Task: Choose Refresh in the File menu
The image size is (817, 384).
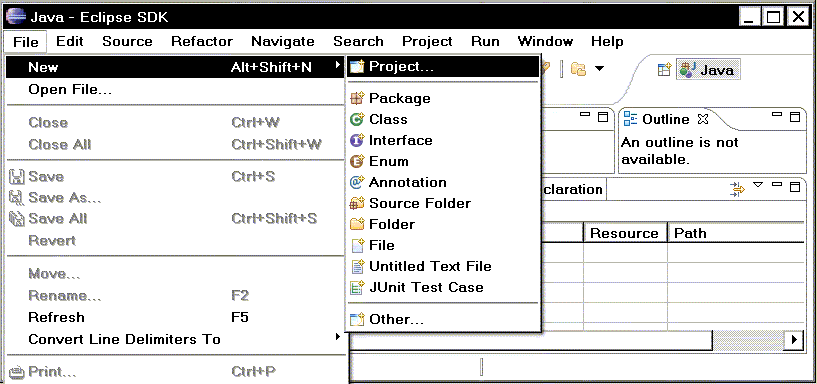Action: click(x=176, y=317)
